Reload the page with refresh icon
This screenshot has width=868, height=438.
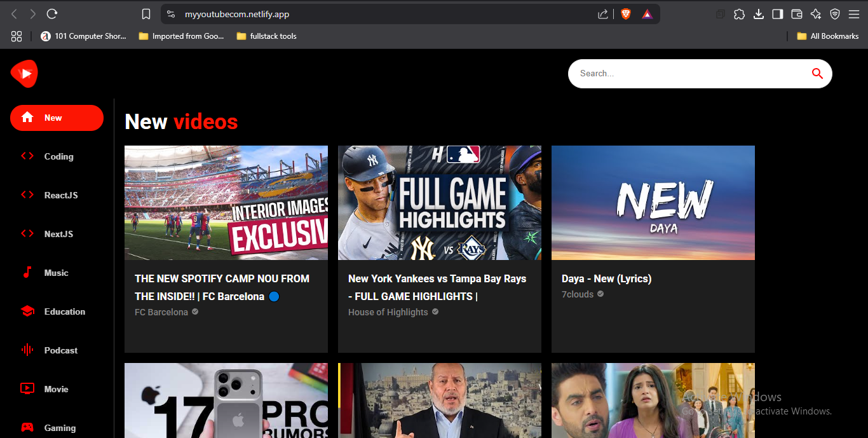[53, 14]
